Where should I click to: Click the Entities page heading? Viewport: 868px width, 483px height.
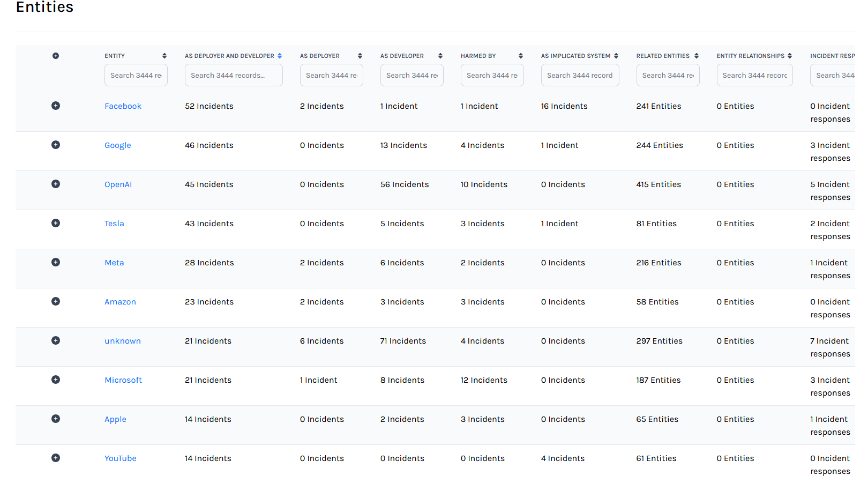pyautogui.click(x=45, y=7)
